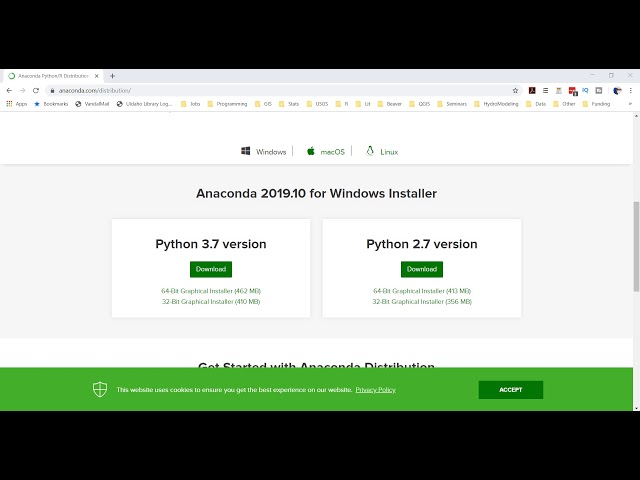The image size is (640, 480).
Task: Open the Apps grid shortcut
Action: tap(16, 104)
